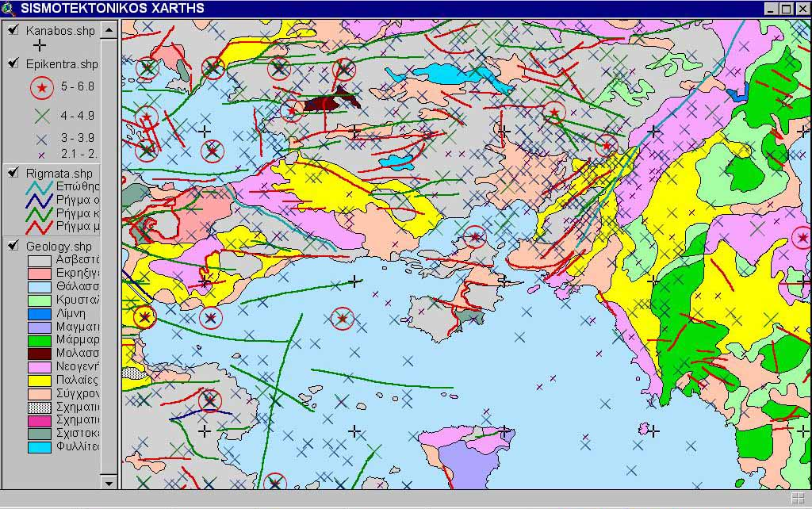Click the lavender Μαγματι swatch
Image resolution: width=812 pixels, height=509 pixels.
coord(40,327)
